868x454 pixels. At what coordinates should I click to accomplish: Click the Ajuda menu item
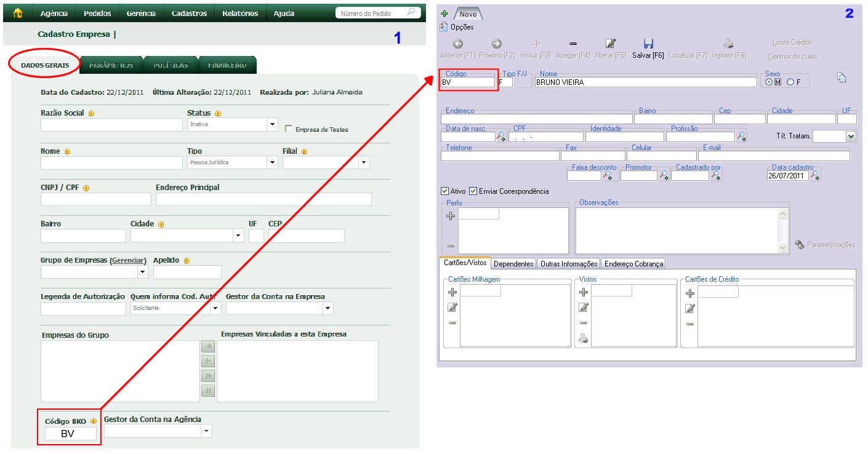click(284, 13)
